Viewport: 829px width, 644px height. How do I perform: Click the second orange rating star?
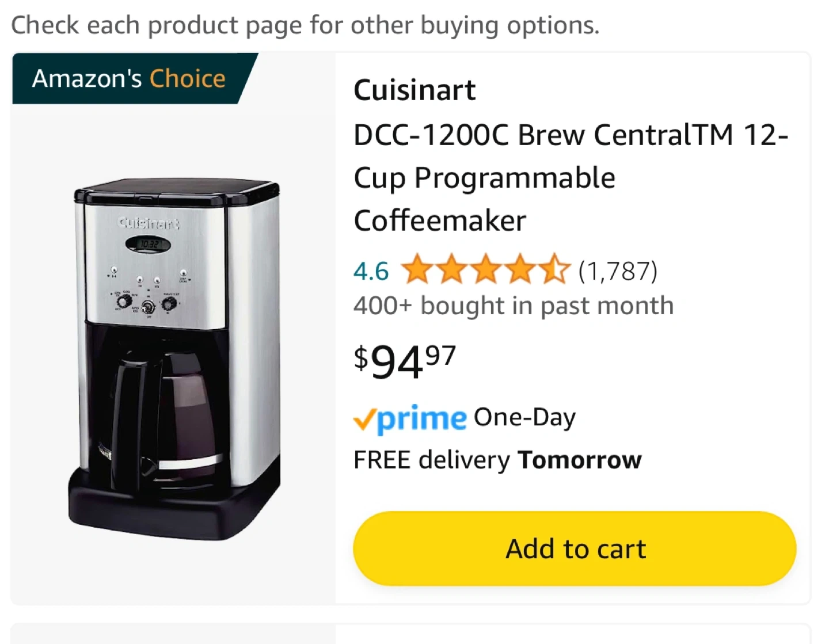tap(451, 270)
